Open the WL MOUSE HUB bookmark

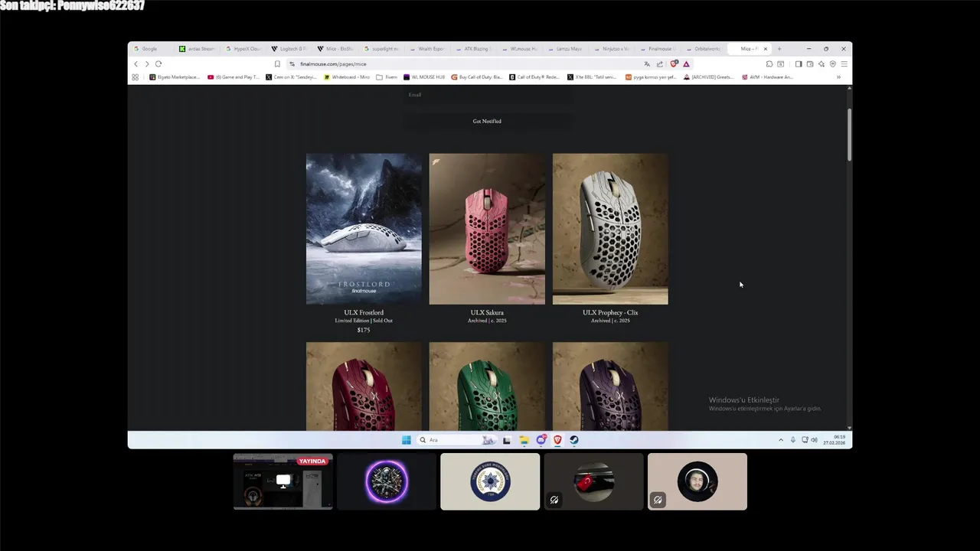(x=424, y=77)
